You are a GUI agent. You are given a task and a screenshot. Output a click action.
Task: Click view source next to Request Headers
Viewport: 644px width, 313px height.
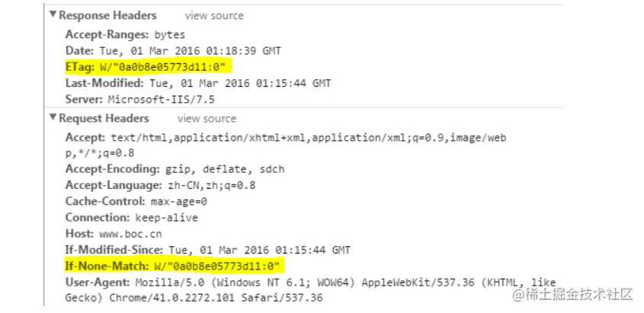tap(207, 119)
